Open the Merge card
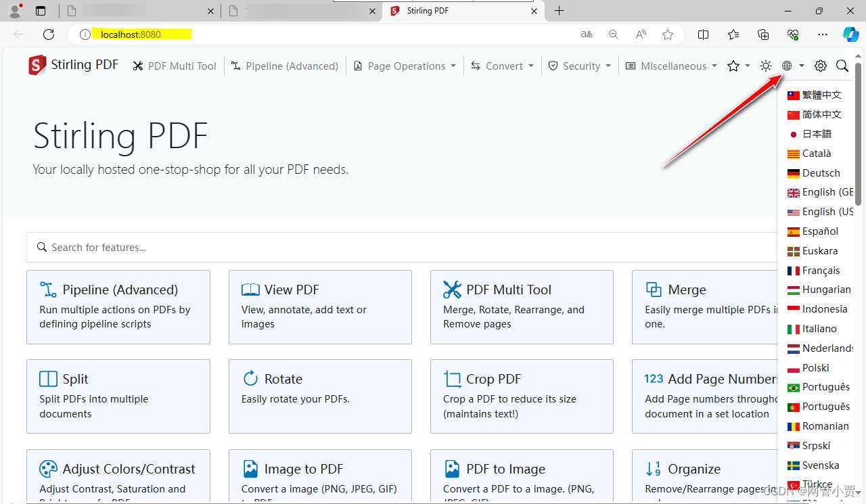Image resolution: width=866 pixels, height=504 pixels. point(705,307)
